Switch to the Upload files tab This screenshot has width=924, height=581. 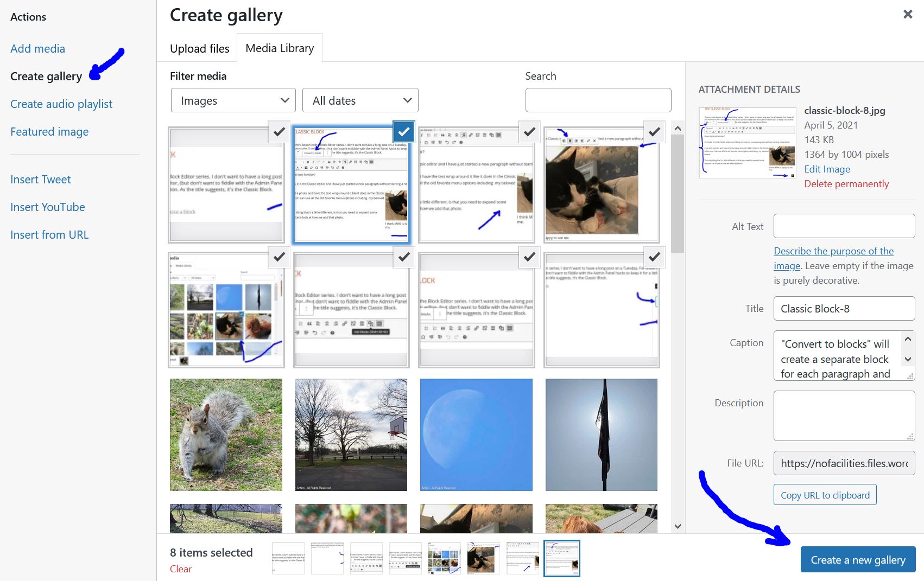pos(200,48)
